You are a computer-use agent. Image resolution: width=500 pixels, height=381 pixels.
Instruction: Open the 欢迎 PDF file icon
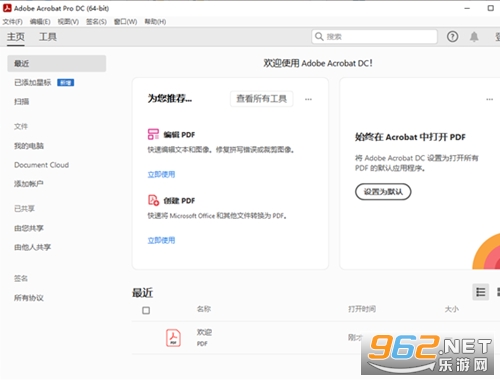[x=173, y=338]
